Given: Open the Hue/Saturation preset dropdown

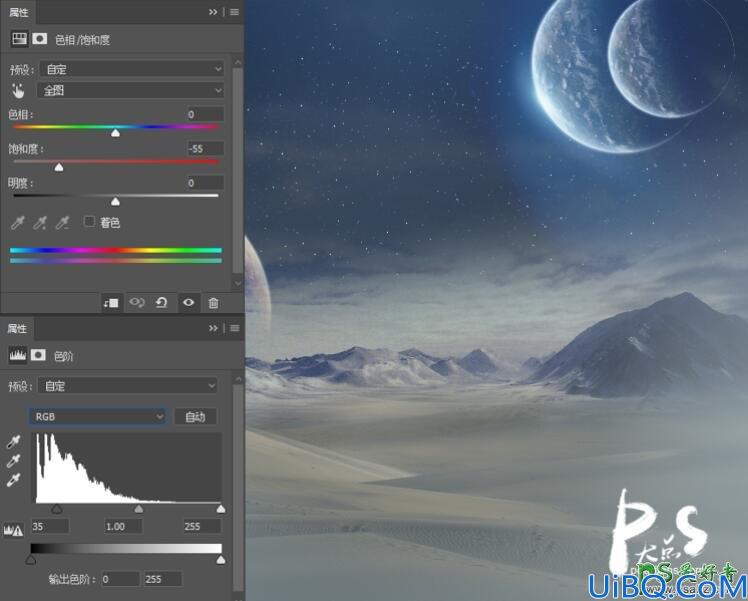Looking at the screenshot, I should (x=132, y=69).
